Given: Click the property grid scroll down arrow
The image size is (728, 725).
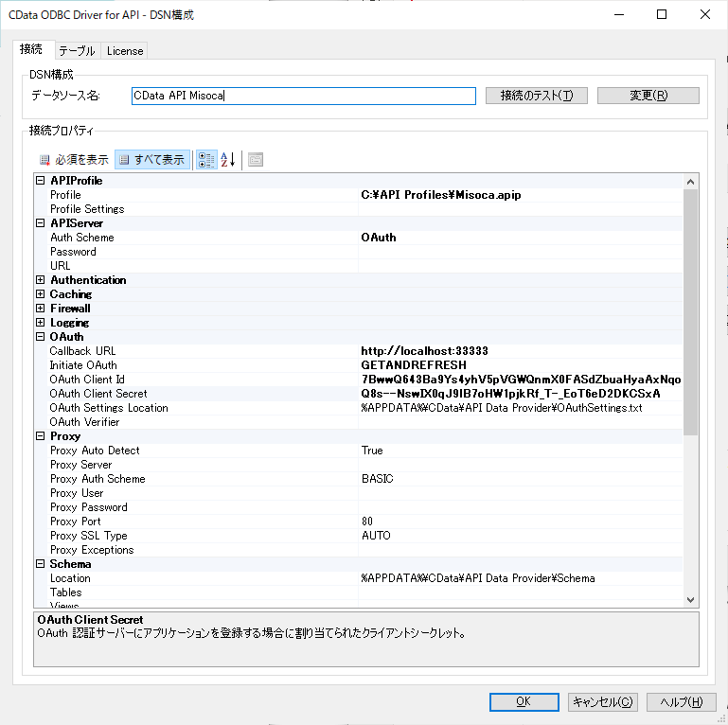Looking at the screenshot, I should [690, 600].
